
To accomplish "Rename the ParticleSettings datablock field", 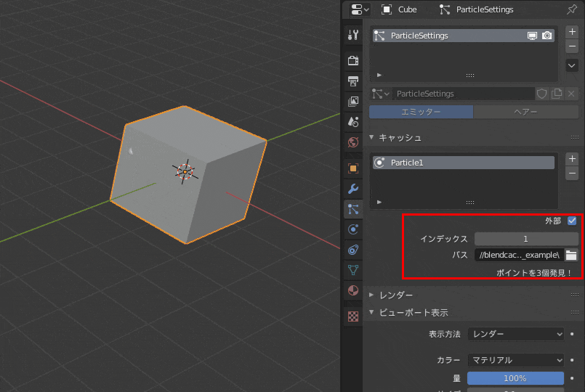I will 463,94.
